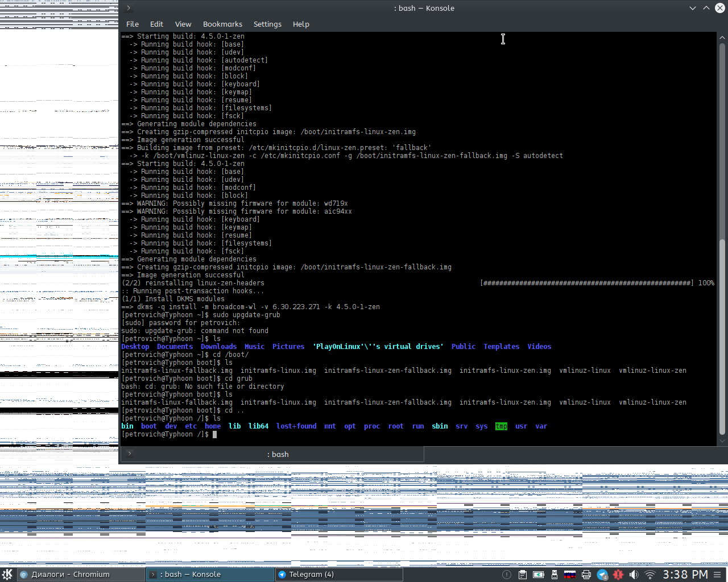Viewport: 728px width, 582px height.
Task: Open the Wi-Fi network tray icon
Action: tap(650, 575)
